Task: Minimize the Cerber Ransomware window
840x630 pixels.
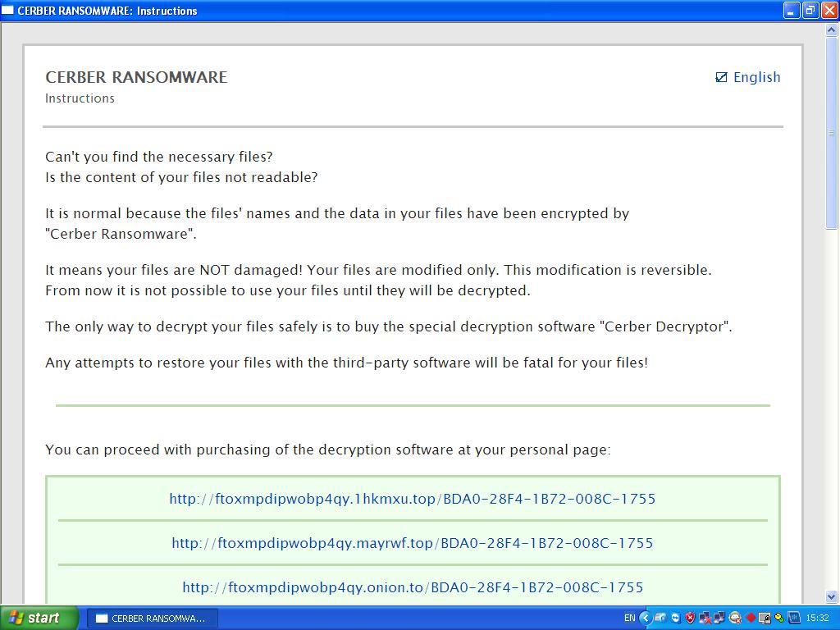Action: click(x=792, y=10)
